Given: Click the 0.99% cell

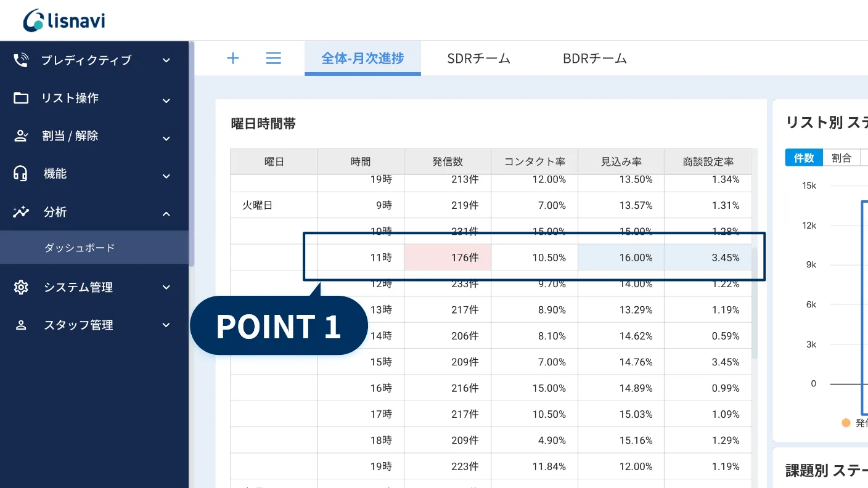Looking at the screenshot, I should click(x=708, y=388).
